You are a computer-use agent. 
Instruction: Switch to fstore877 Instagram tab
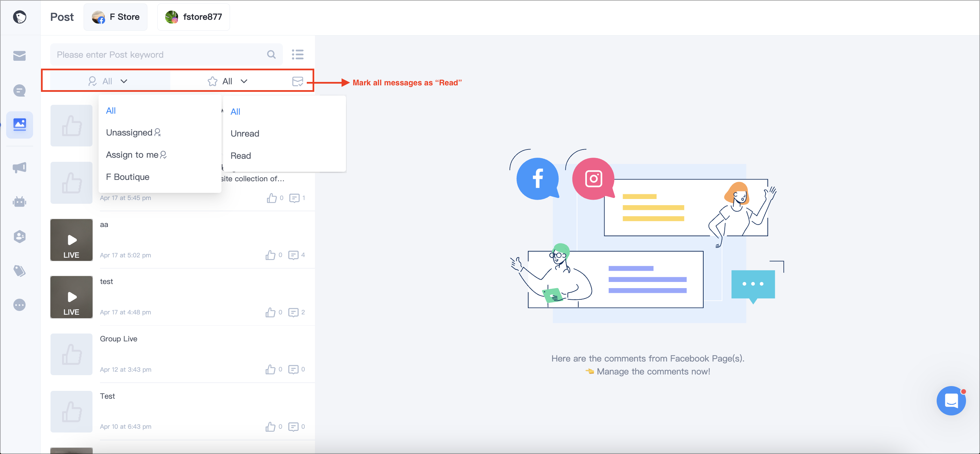(193, 17)
